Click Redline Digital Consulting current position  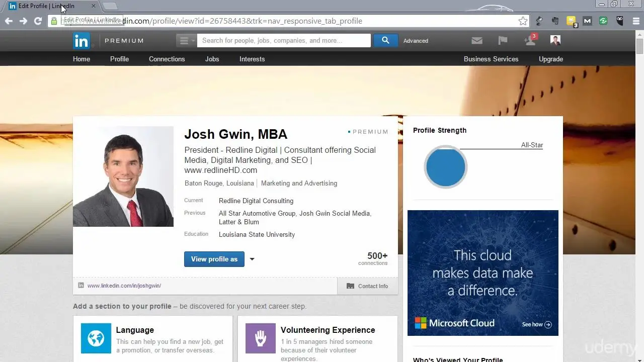[256, 201]
